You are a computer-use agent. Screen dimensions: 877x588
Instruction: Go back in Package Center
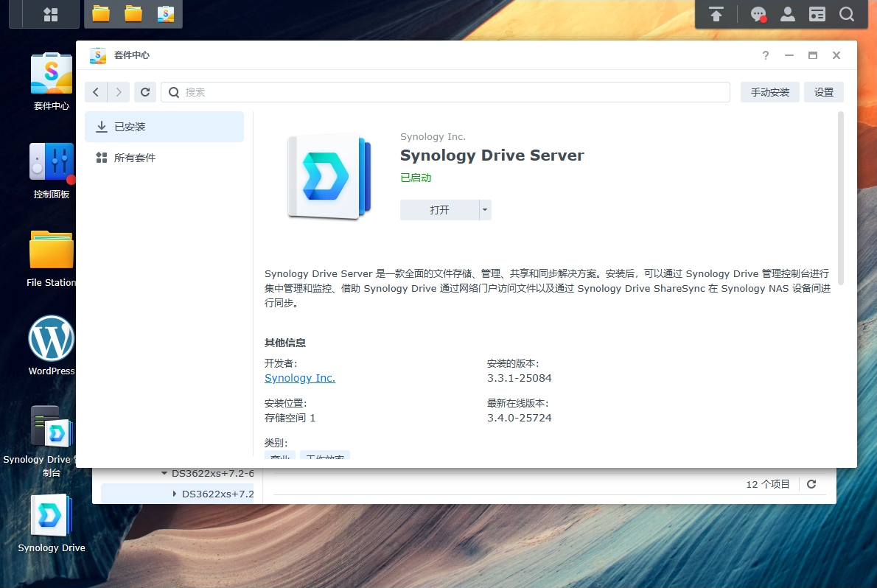(97, 92)
